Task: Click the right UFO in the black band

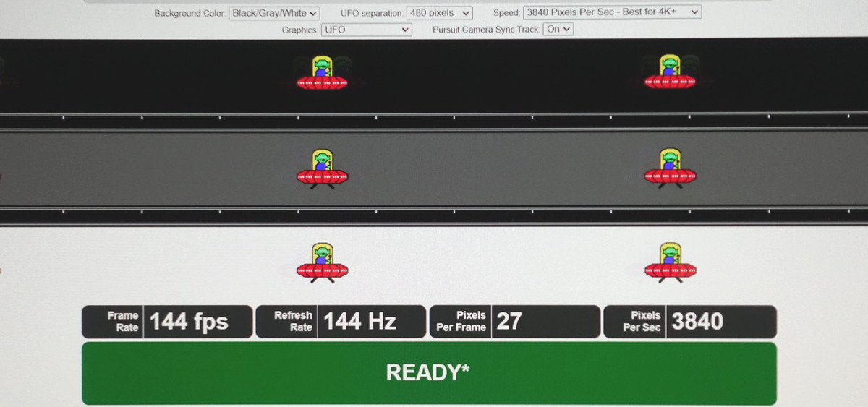Action: click(x=670, y=72)
